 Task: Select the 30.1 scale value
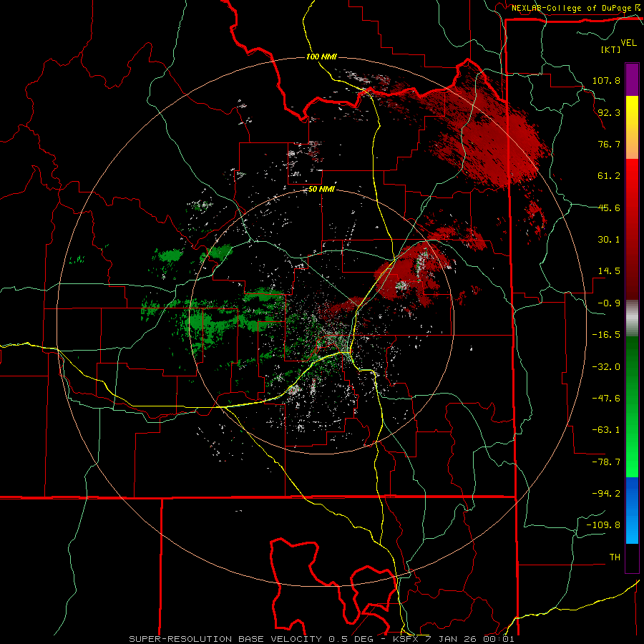(x=609, y=240)
